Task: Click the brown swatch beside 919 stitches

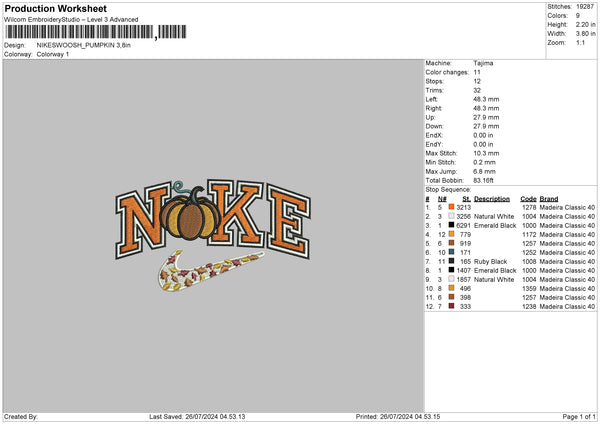Action: [x=451, y=243]
